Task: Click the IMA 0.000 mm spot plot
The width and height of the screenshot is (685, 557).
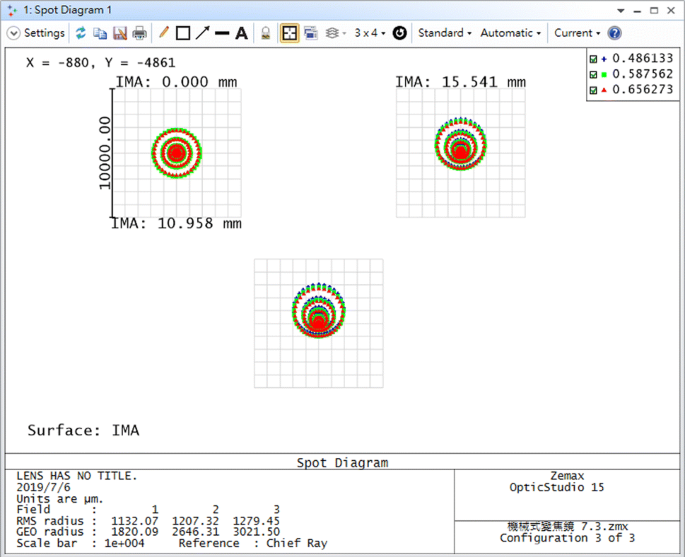Action: 176,152
